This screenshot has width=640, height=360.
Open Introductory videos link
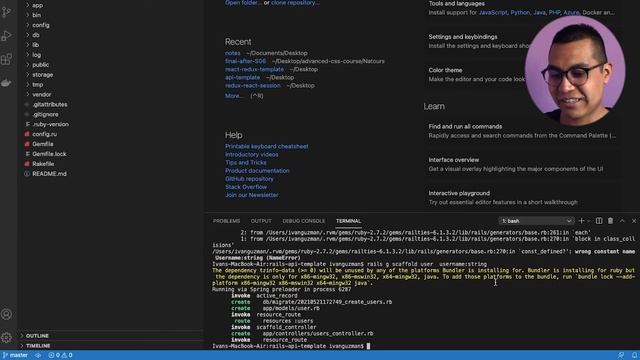tap(251, 154)
